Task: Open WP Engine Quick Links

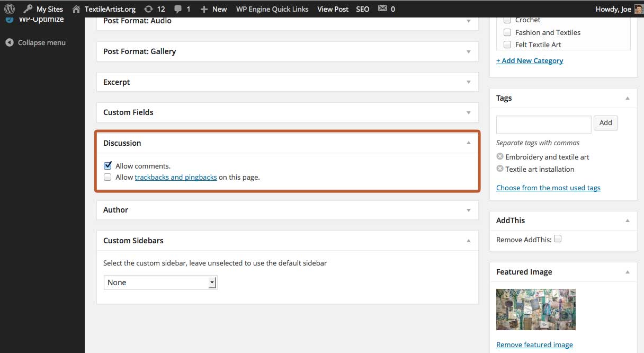Action: click(x=272, y=9)
